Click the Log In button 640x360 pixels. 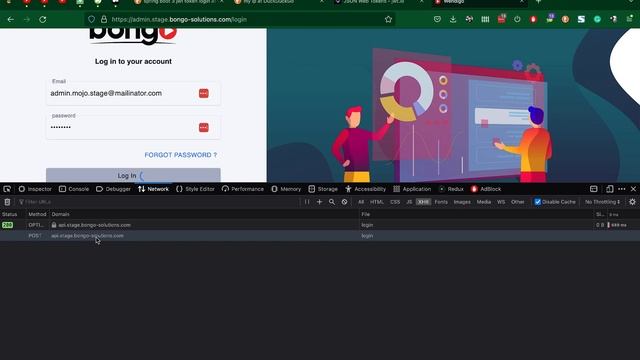133,175
